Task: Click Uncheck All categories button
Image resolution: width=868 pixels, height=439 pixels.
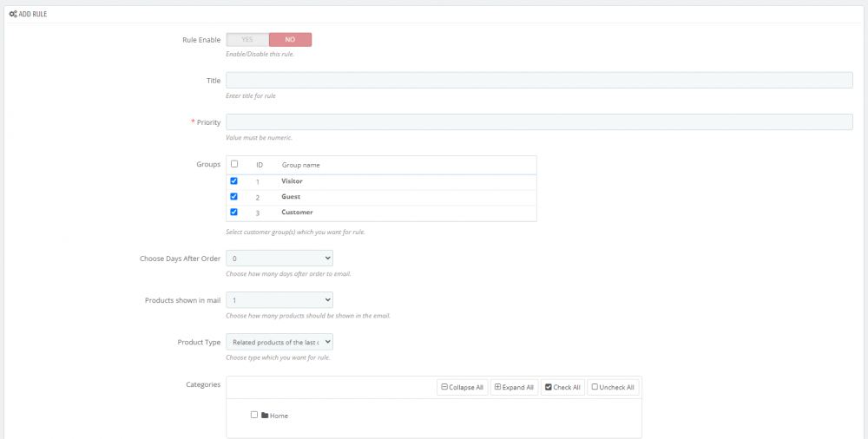Action: [x=613, y=387]
